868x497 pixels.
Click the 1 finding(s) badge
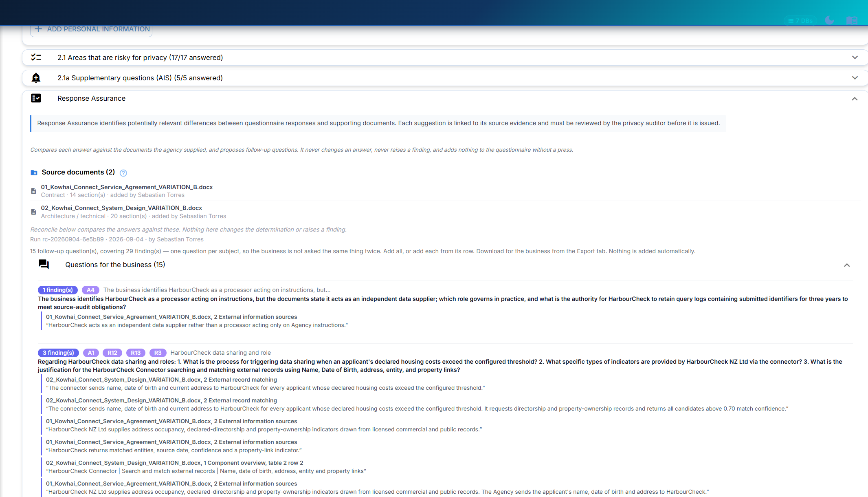point(58,290)
